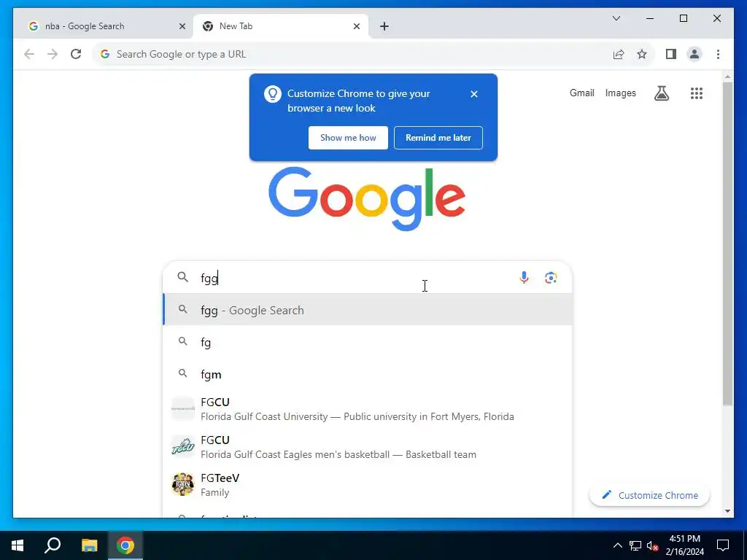Viewport: 747px width, 560px height.
Task: Open the Gmail link
Action: coord(581,93)
